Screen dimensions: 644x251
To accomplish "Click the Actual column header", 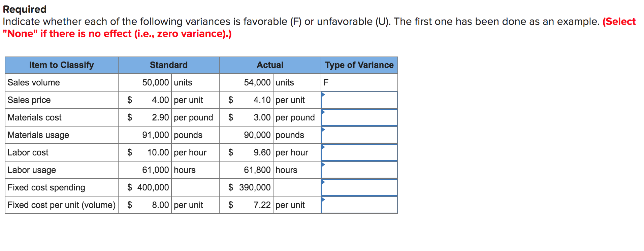I will pyautogui.click(x=270, y=65).
